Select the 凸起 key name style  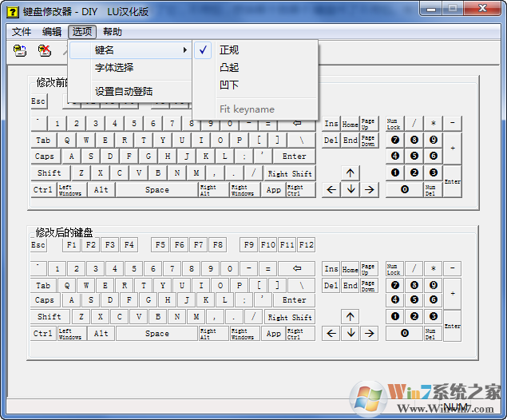[x=229, y=68]
